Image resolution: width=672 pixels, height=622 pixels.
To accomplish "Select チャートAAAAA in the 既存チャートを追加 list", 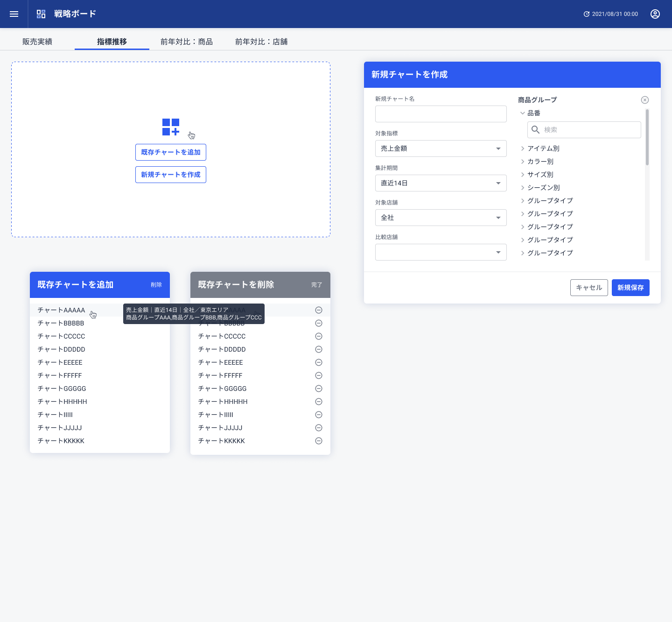I will [100, 310].
